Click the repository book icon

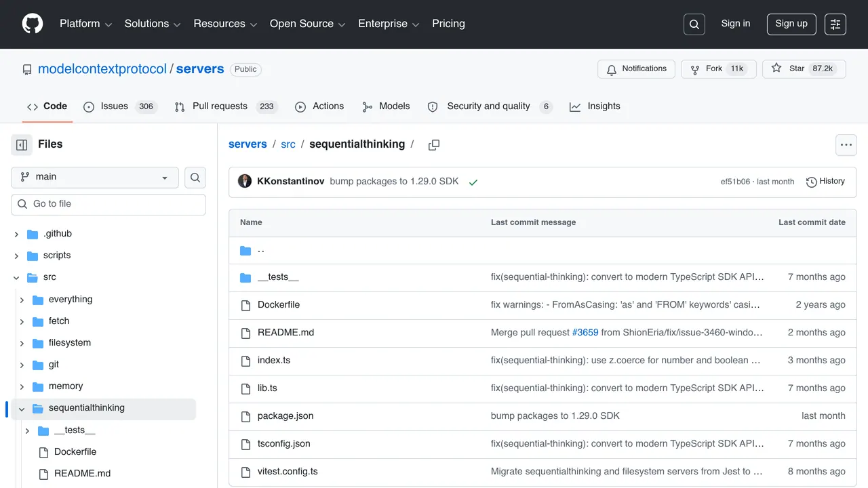[27, 70]
